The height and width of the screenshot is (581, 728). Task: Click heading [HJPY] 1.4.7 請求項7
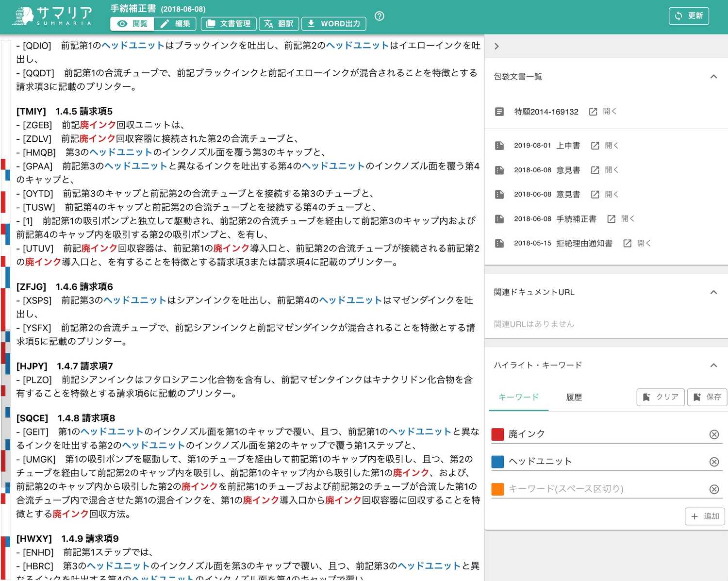(x=65, y=366)
